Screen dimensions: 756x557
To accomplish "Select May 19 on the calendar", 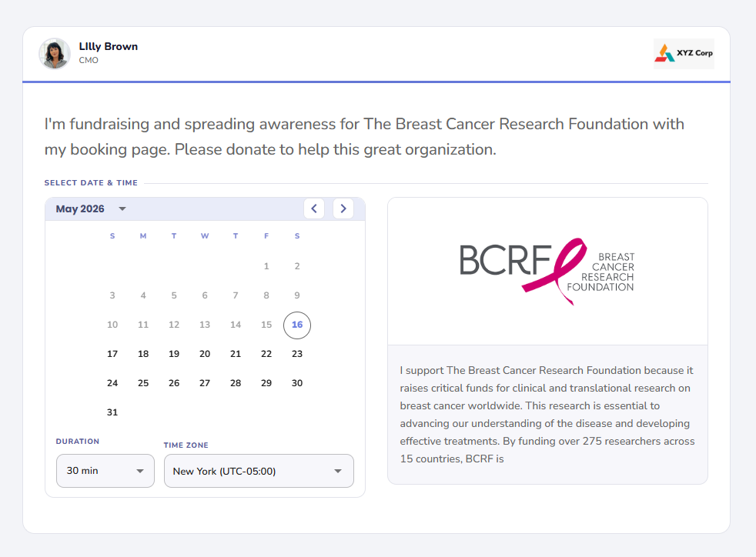I will [x=174, y=354].
